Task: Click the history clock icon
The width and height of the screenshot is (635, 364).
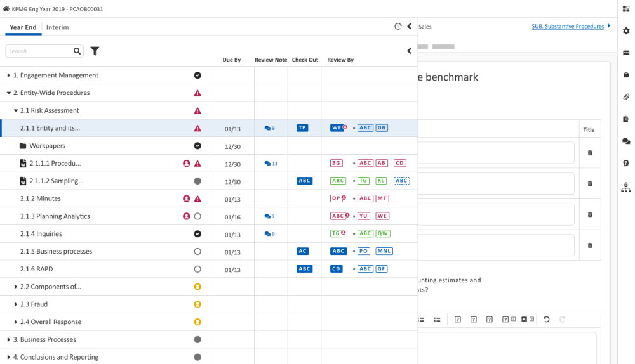Action: 398,27
